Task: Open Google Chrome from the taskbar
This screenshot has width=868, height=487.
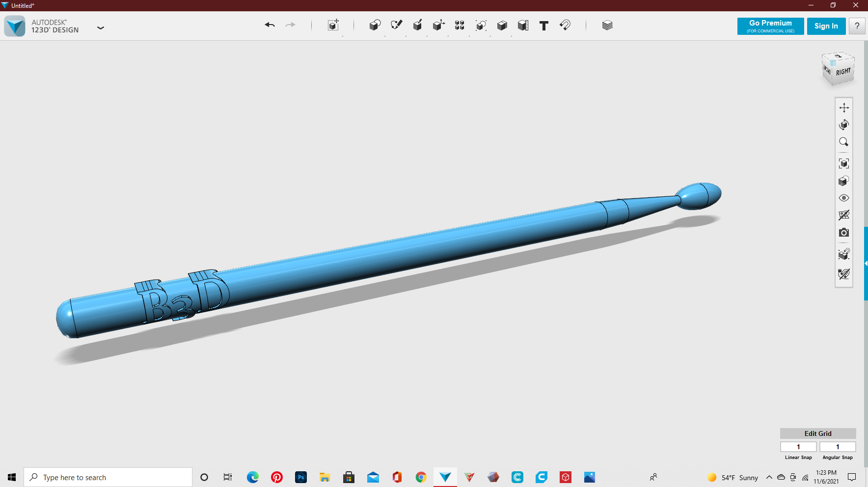Action: [421, 477]
